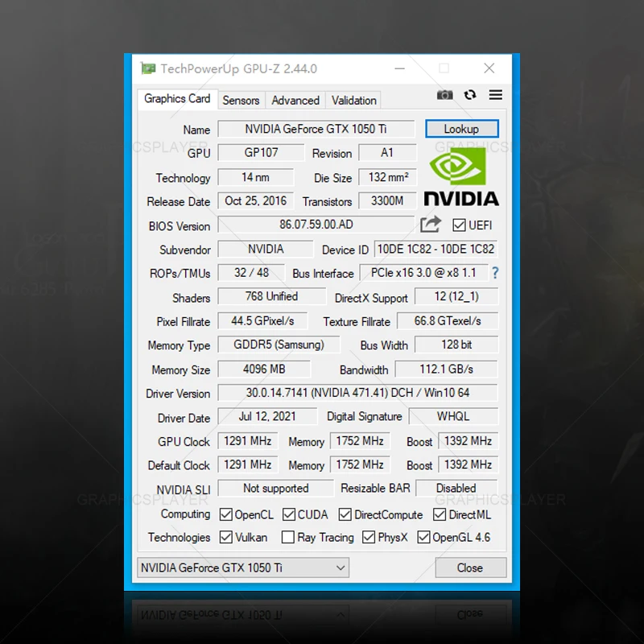
Task: Toggle the DirectML checkbox
Action: click(440, 514)
